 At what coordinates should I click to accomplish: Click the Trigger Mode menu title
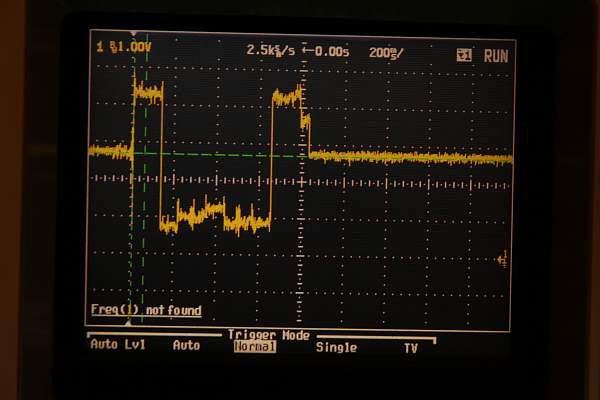point(269,335)
